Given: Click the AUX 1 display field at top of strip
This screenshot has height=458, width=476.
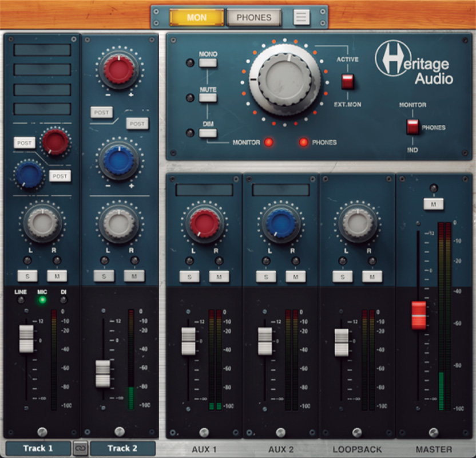Looking at the screenshot, I should tap(204, 190).
